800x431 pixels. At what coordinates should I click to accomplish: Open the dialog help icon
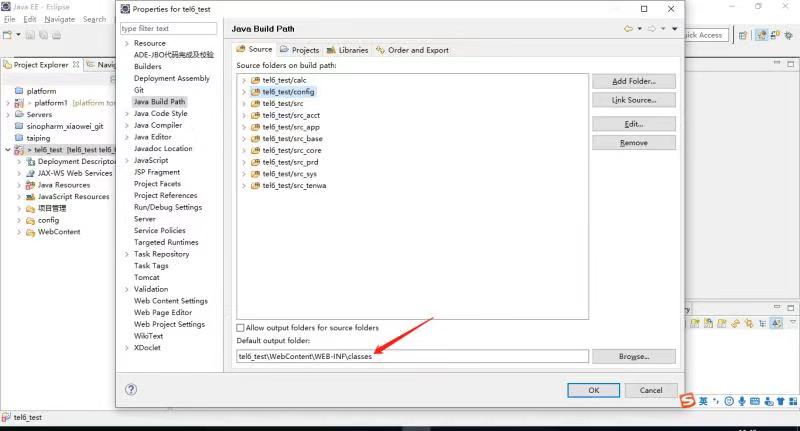click(131, 390)
